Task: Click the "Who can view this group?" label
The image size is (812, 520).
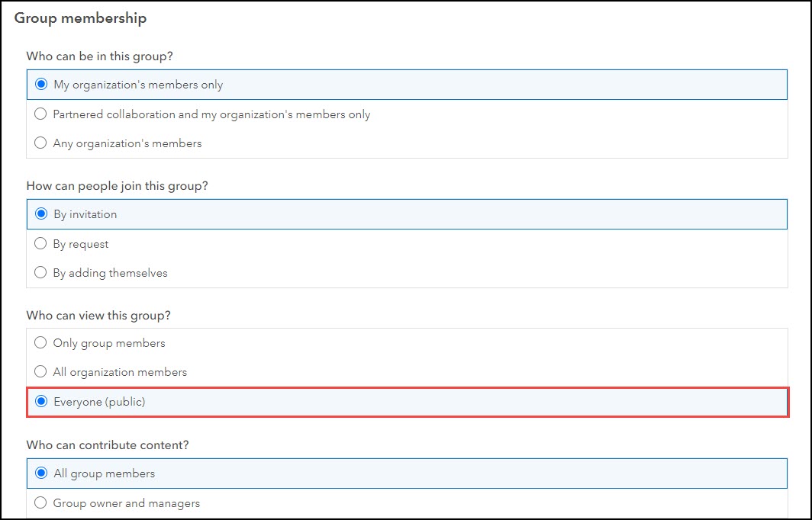Action: pos(97,315)
